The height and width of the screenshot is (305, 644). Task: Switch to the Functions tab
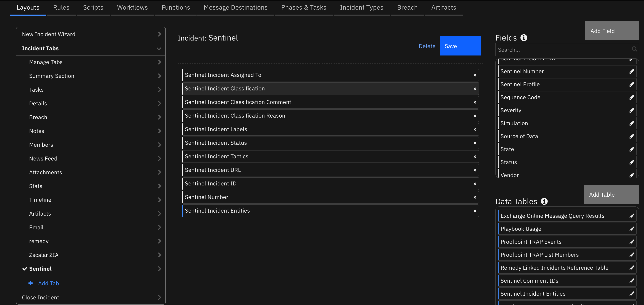tap(176, 8)
